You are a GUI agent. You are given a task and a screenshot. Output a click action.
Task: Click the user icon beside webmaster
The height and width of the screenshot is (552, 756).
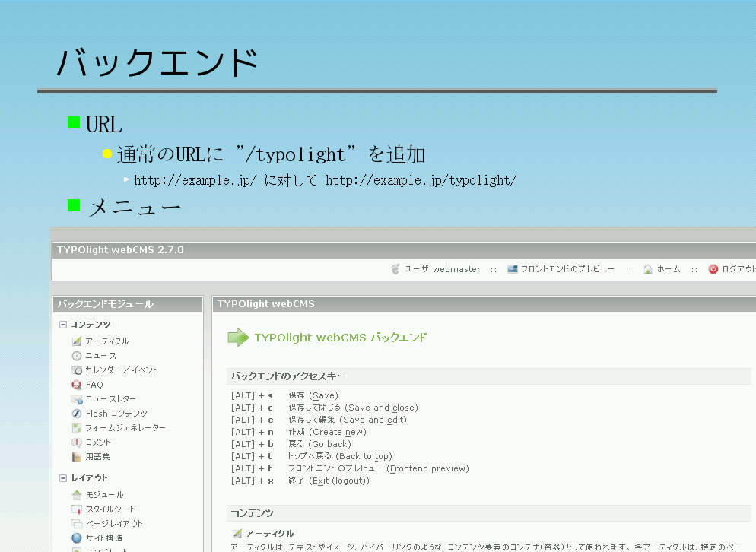(395, 269)
